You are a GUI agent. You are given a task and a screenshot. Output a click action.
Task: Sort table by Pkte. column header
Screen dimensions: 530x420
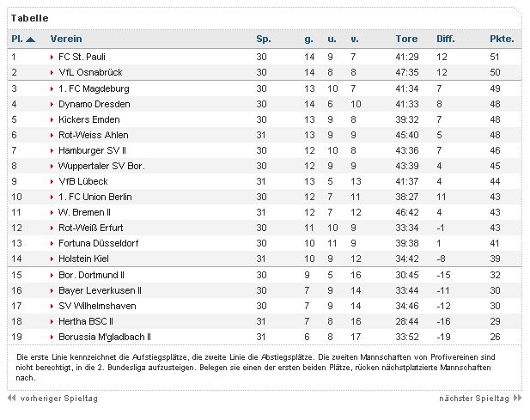click(502, 39)
